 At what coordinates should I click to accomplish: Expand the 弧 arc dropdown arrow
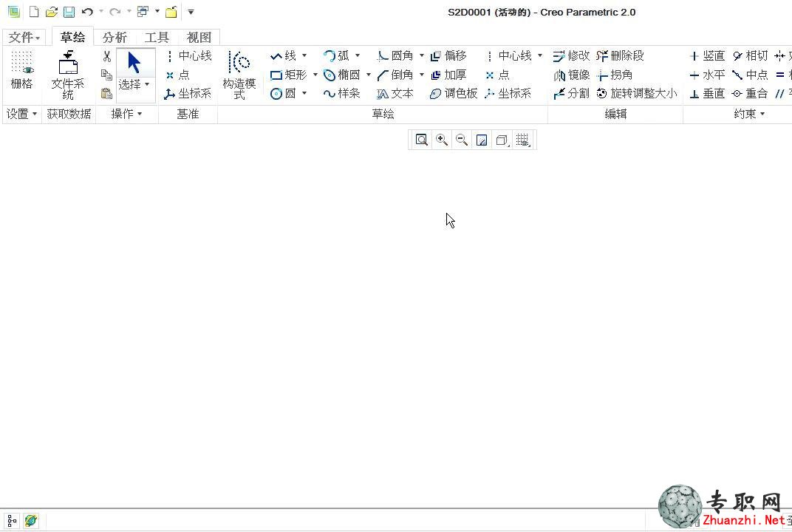(x=357, y=55)
